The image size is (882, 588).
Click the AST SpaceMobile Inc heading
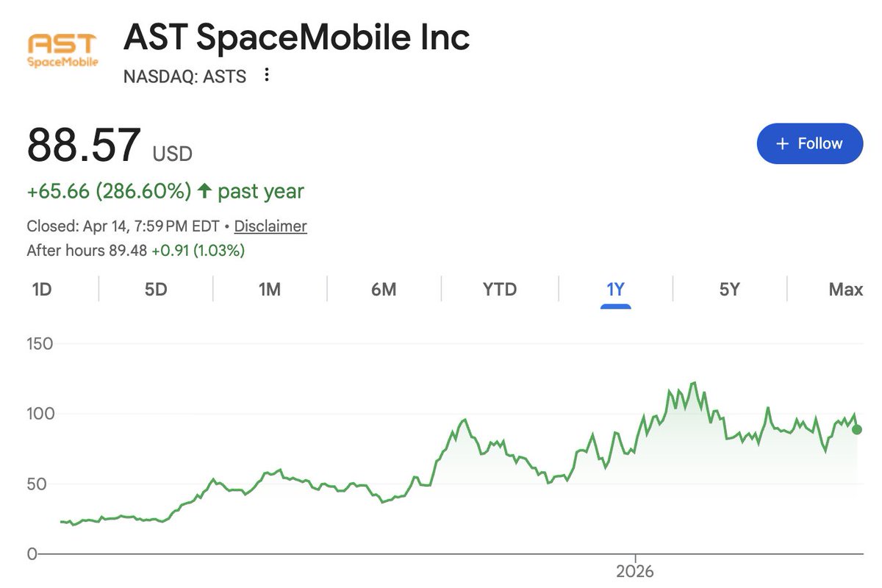pos(296,38)
